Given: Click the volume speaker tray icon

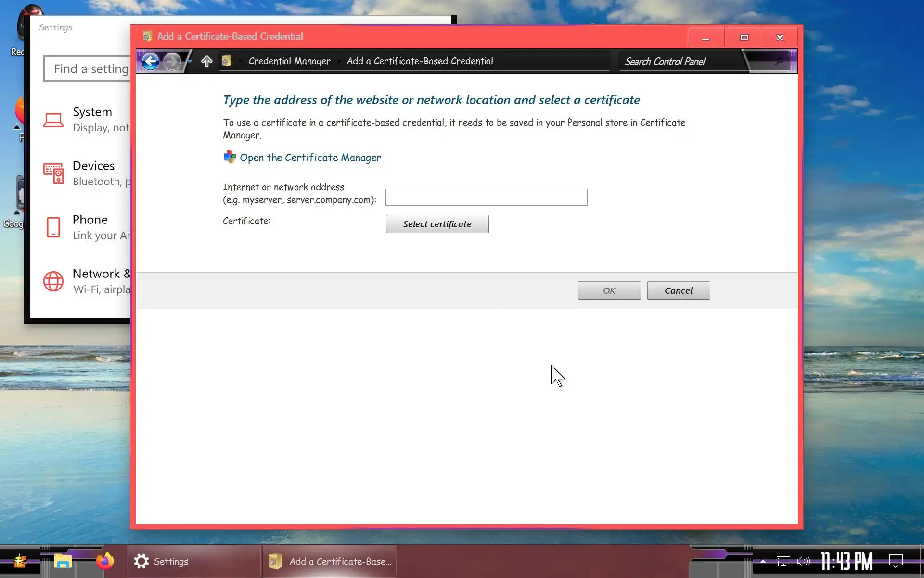Looking at the screenshot, I should tap(803, 561).
